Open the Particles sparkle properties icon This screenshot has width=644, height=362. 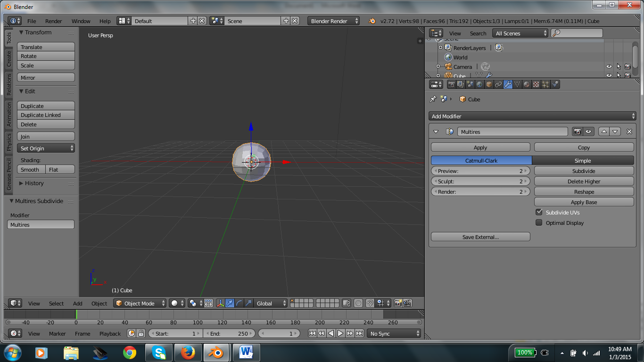click(545, 84)
